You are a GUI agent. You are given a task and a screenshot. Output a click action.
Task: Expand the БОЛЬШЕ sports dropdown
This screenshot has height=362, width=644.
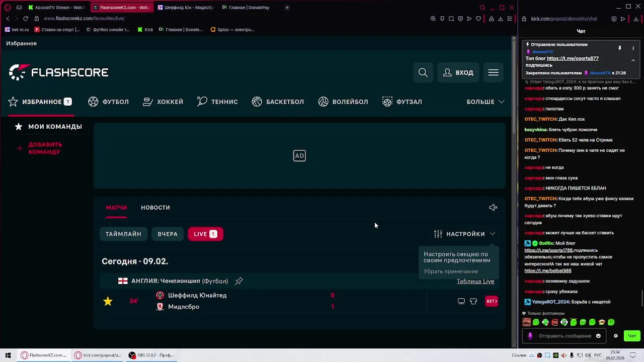pos(486,102)
